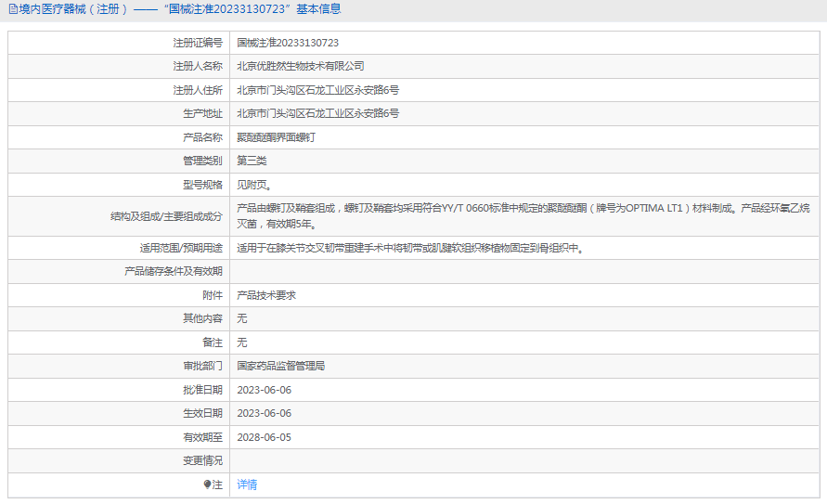Click the 批准日期 label

[x=202, y=390]
